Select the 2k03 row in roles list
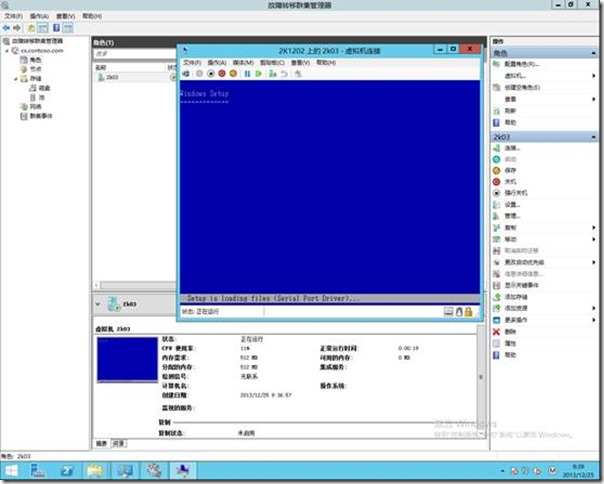 134,77
